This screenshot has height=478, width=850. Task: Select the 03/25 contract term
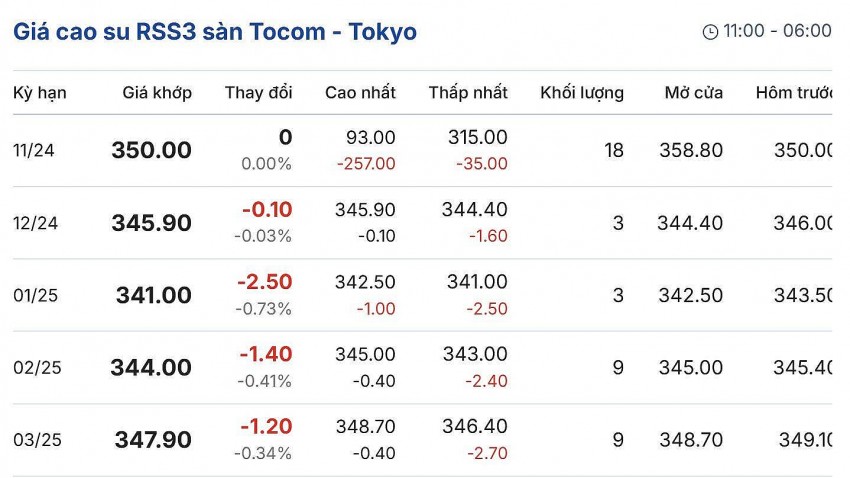tap(37, 440)
